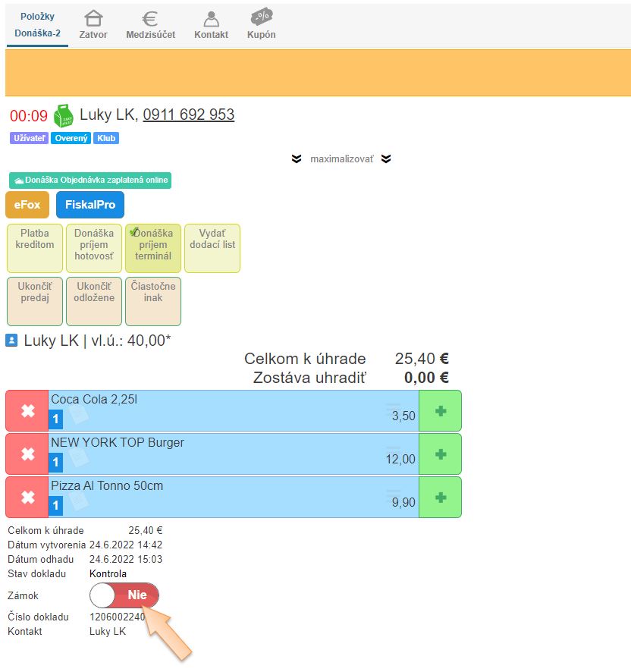
Task: Remove the Coca Cola 2,25l item
Action: [27, 411]
